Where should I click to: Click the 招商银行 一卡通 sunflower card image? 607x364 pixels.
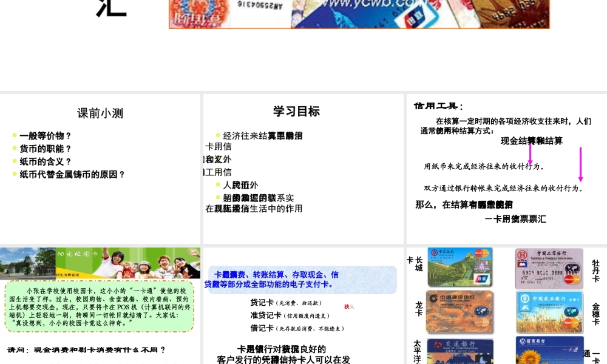(550, 350)
